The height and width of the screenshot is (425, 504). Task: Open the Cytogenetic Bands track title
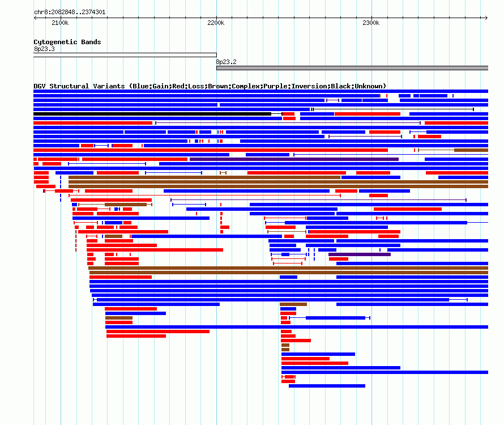(67, 42)
